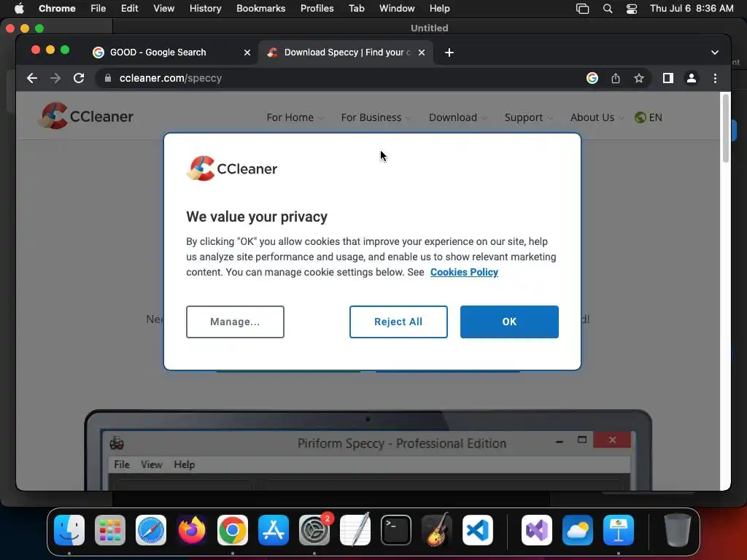Switch to GOOD - Google Search tab

point(171,52)
